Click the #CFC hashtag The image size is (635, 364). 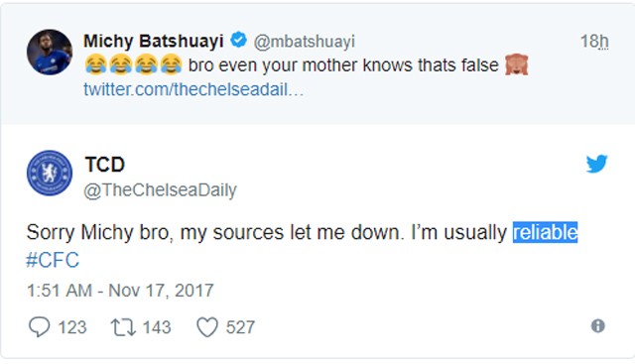[53, 260]
